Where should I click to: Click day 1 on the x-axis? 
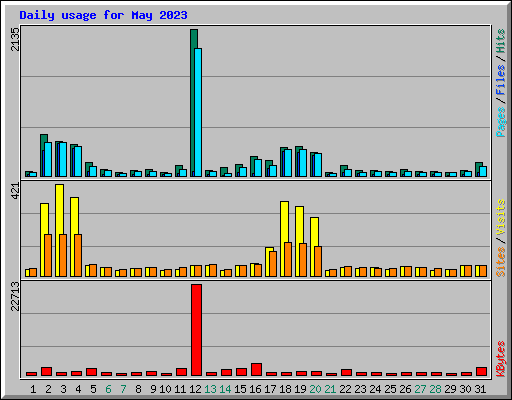point(33,389)
